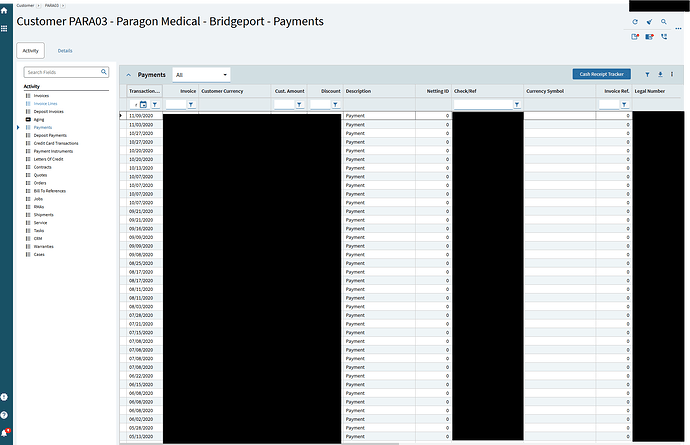This screenshot has width=690, height=445.
Task: Select Payments in Activity list
Action: pyautogui.click(x=43, y=127)
